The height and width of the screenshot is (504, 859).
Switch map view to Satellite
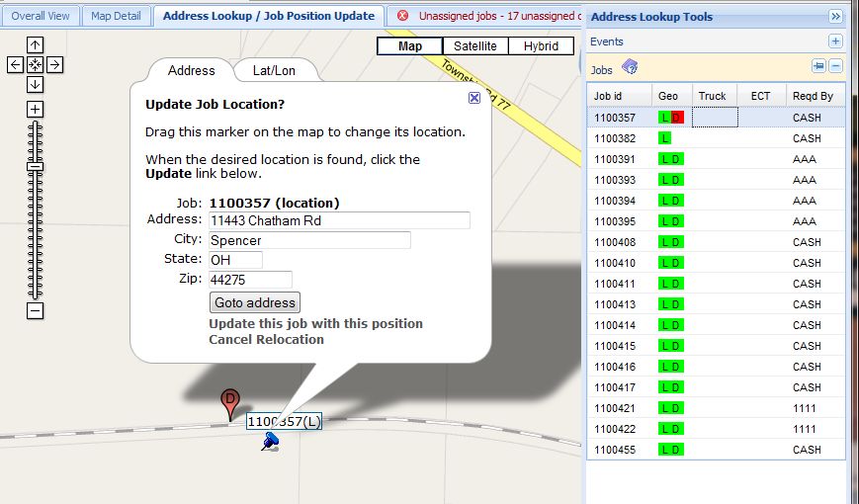pyautogui.click(x=475, y=46)
